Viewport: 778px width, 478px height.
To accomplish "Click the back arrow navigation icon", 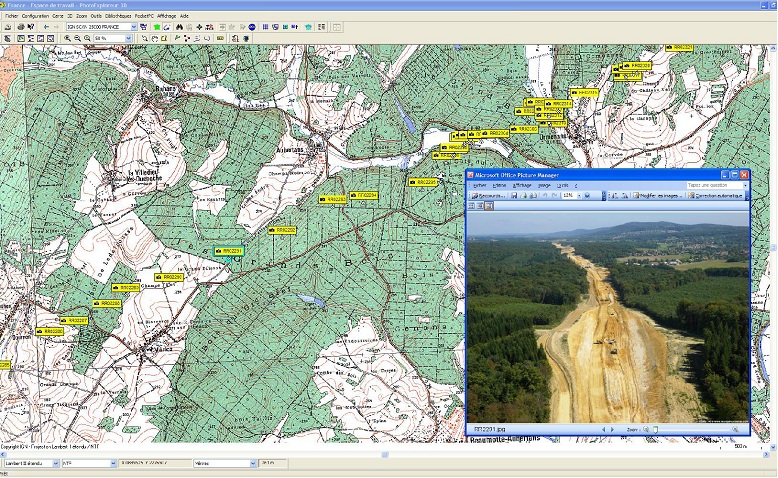I will [46, 27].
